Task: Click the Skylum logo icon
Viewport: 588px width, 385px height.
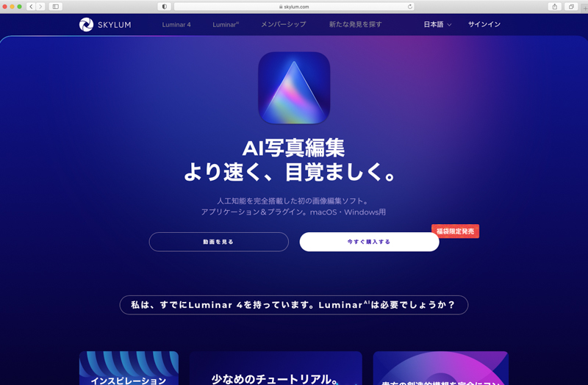Action: pos(86,25)
